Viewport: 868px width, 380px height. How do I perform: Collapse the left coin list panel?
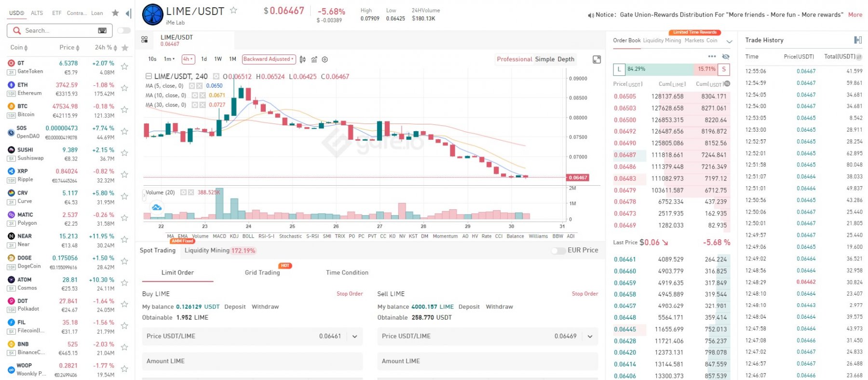click(128, 13)
